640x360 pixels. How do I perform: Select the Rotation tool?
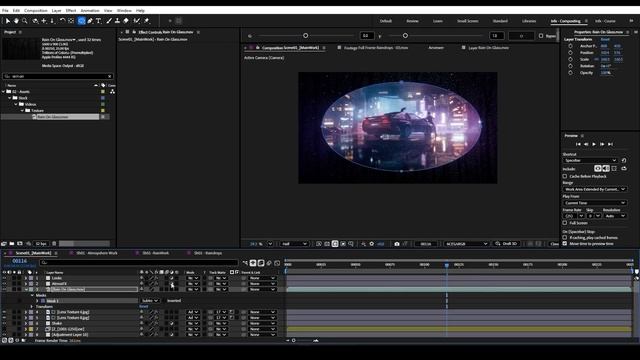click(x=62, y=21)
